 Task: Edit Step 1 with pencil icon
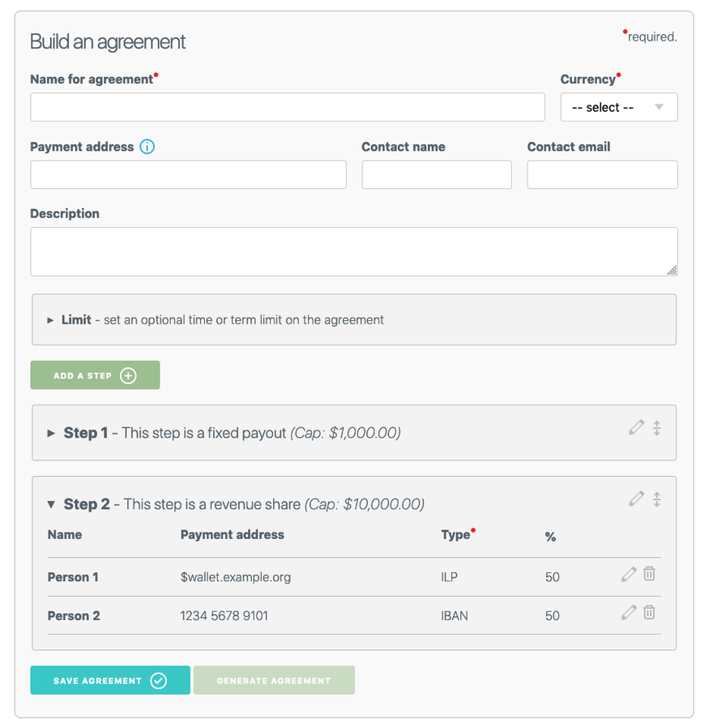coord(637,427)
